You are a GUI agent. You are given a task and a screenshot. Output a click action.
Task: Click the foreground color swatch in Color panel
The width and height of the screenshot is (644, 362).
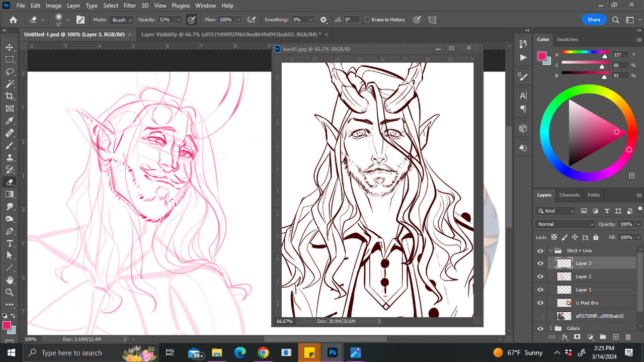point(542,56)
